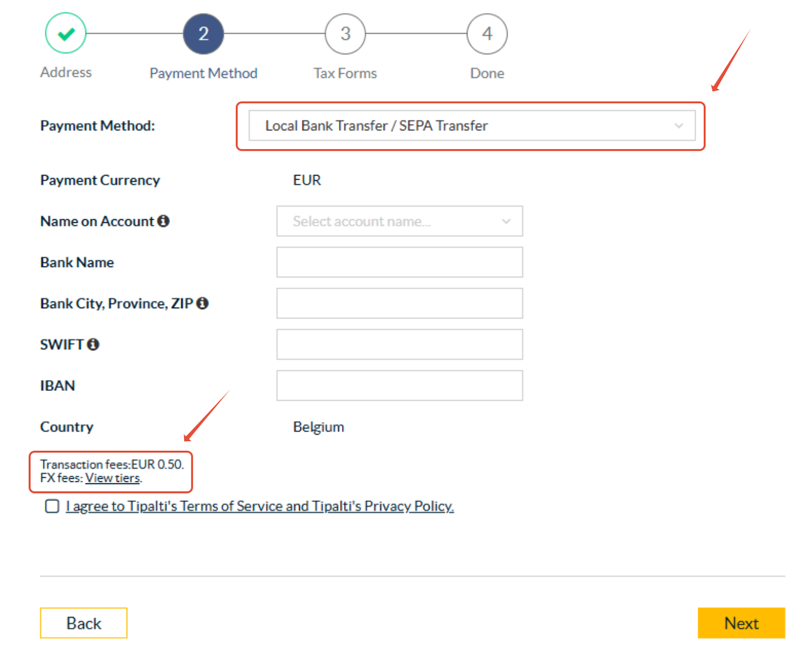
Task: Click the SWIFT code input box
Action: pyautogui.click(x=399, y=345)
